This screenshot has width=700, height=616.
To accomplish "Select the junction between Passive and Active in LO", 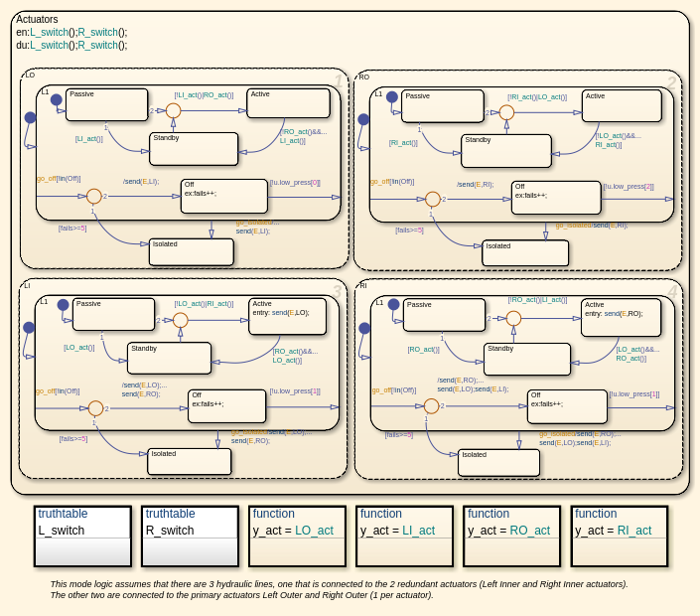I will point(173,110).
